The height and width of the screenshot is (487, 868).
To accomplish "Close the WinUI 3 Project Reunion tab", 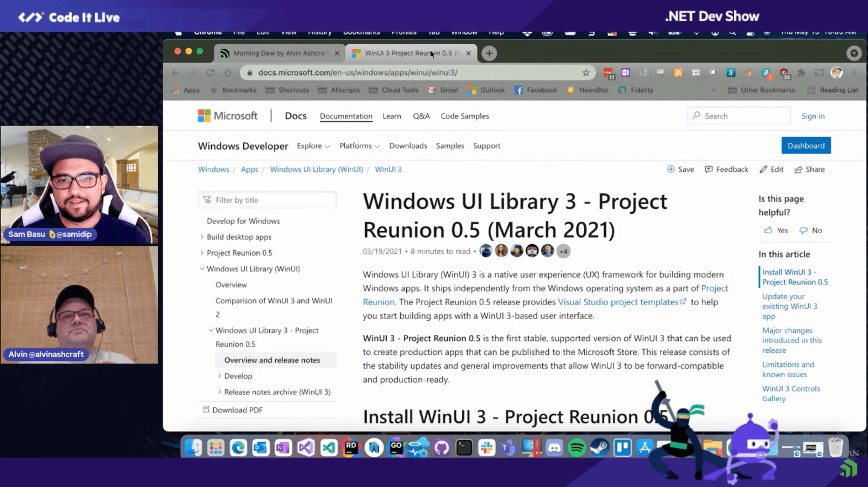I will [469, 53].
